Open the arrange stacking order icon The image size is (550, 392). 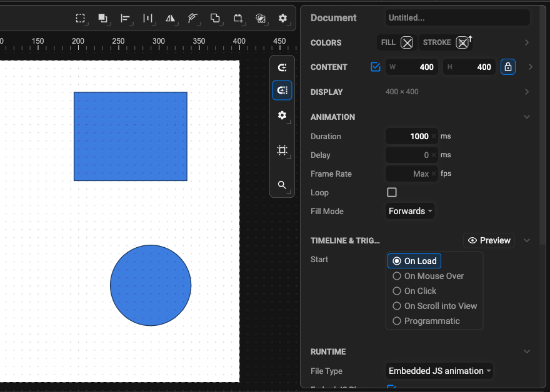[102, 18]
